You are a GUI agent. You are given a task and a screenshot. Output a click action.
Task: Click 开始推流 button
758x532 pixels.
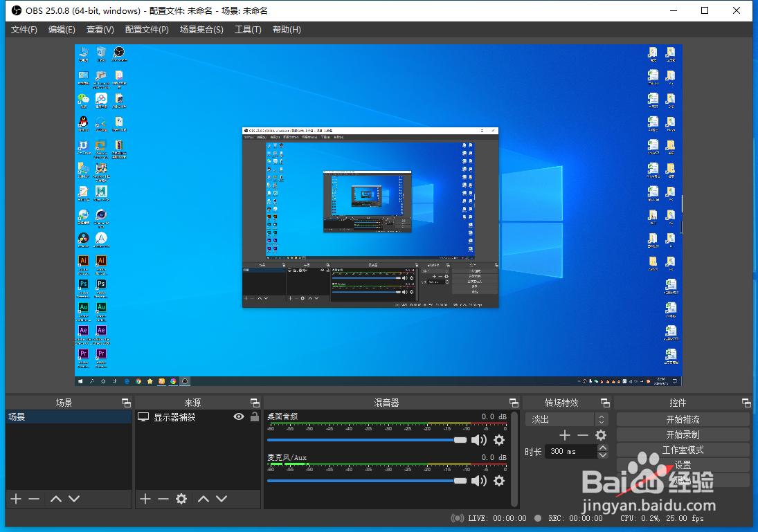[x=683, y=419]
